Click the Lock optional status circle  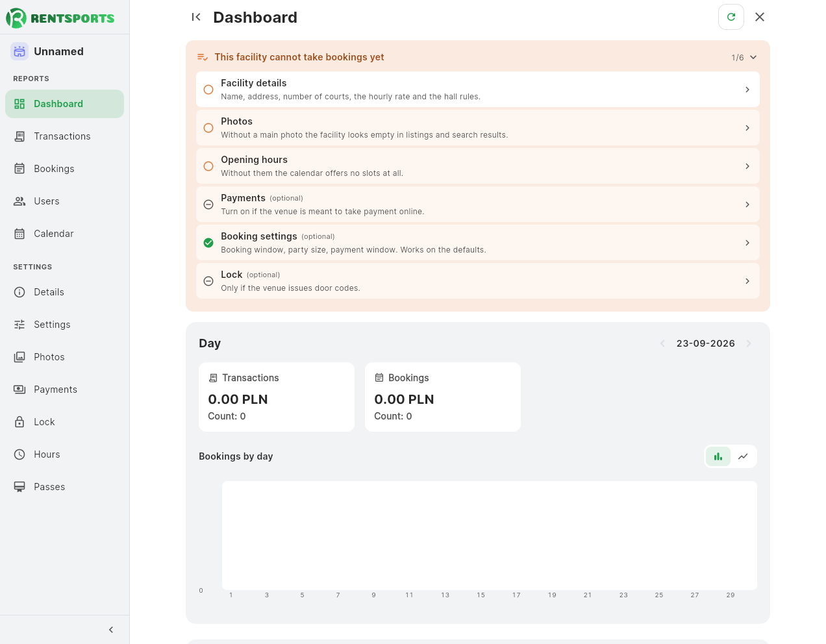click(208, 281)
